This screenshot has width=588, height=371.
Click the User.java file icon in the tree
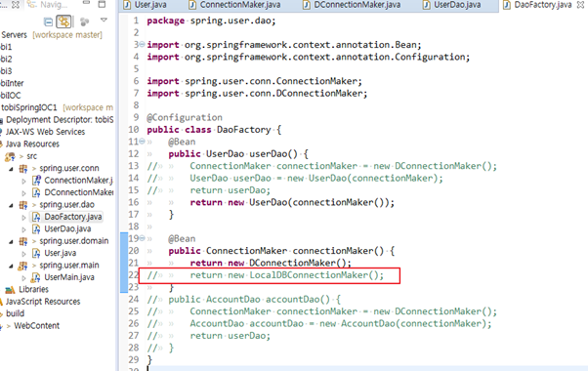click(x=36, y=253)
